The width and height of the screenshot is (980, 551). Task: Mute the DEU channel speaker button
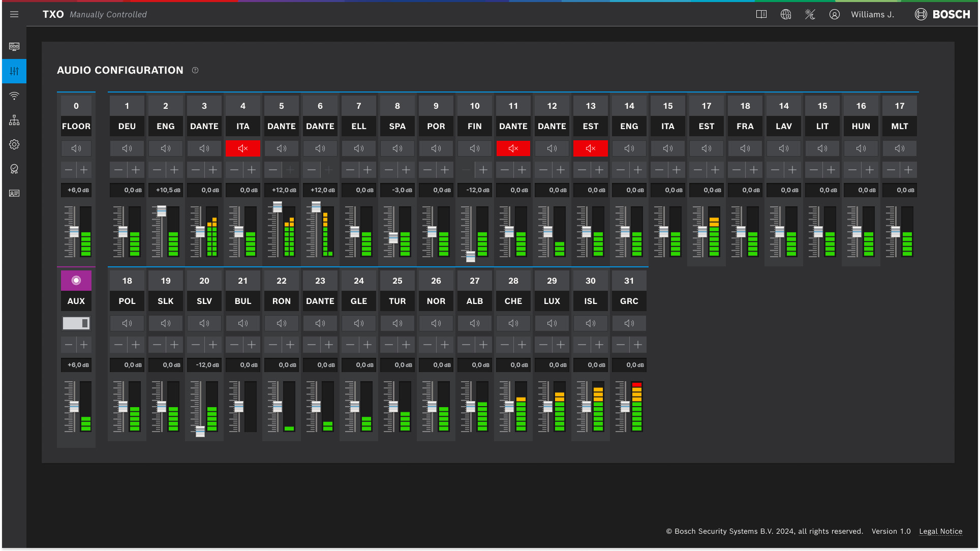click(x=127, y=148)
